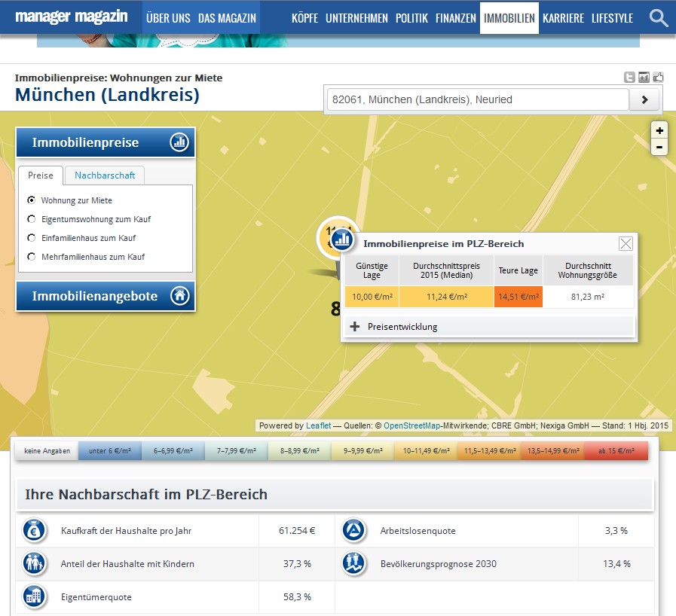
Task: Click the chart icon in Immobilienpreise header
Action: click(x=179, y=142)
